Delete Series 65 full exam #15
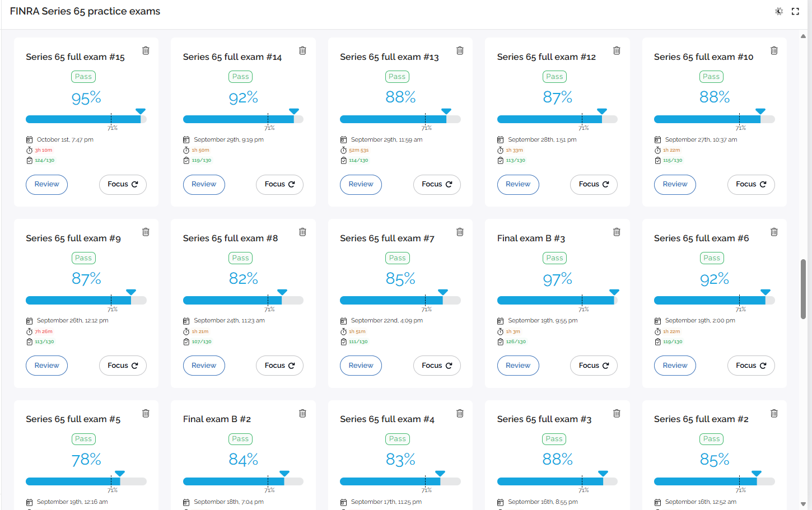Image resolution: width=812 pixels, height=510 pixels. point(146,50)
